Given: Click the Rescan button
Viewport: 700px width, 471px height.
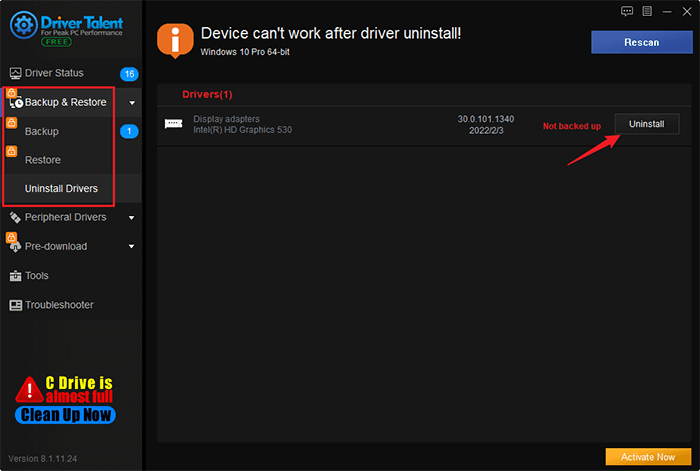Looking at the screenshot, I should click(x=642, y=42).
